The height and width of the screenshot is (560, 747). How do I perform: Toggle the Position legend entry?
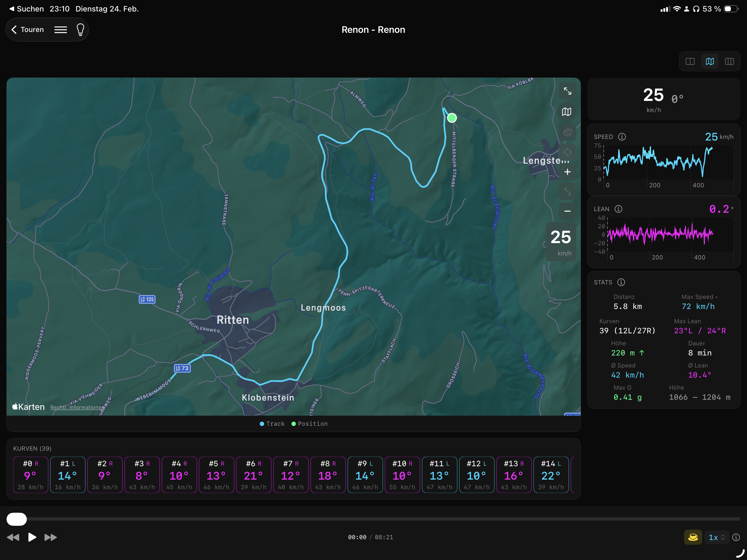point(309,424)
